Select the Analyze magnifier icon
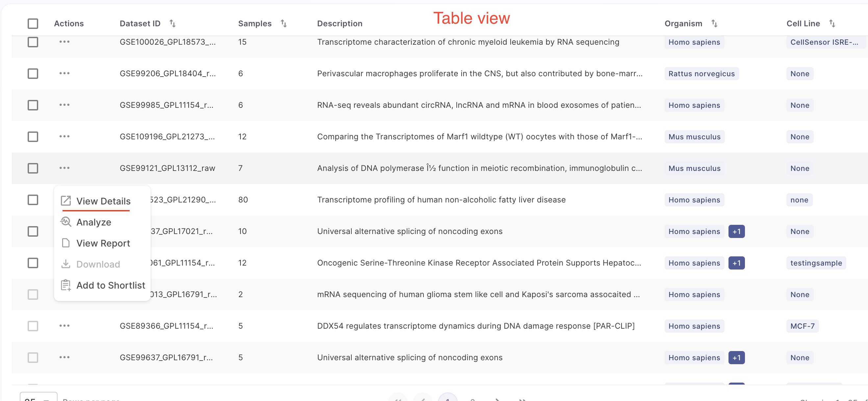This screenshot has width=868, height=401. pyautogui.click(x=66, y=222)
